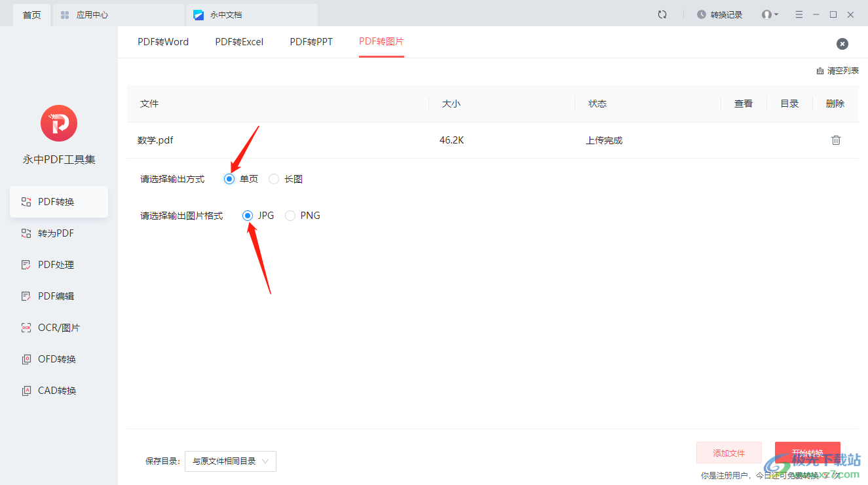Click the 转换记录 clock icon
The image size is (868, 485).
(702, 14)
